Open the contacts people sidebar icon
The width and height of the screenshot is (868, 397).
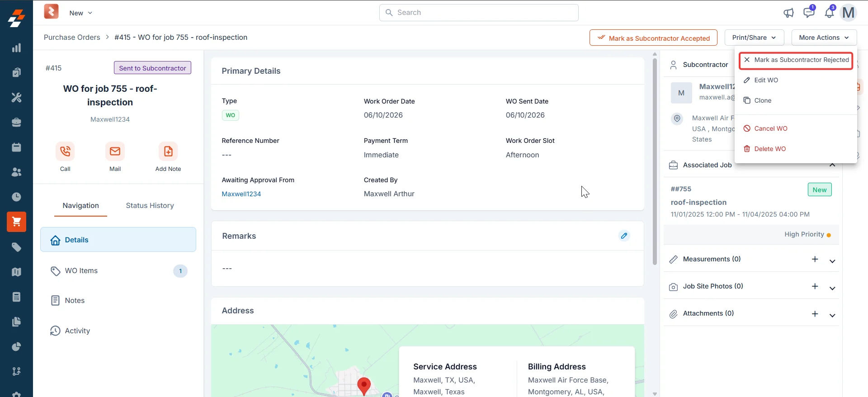coord(16,172)
